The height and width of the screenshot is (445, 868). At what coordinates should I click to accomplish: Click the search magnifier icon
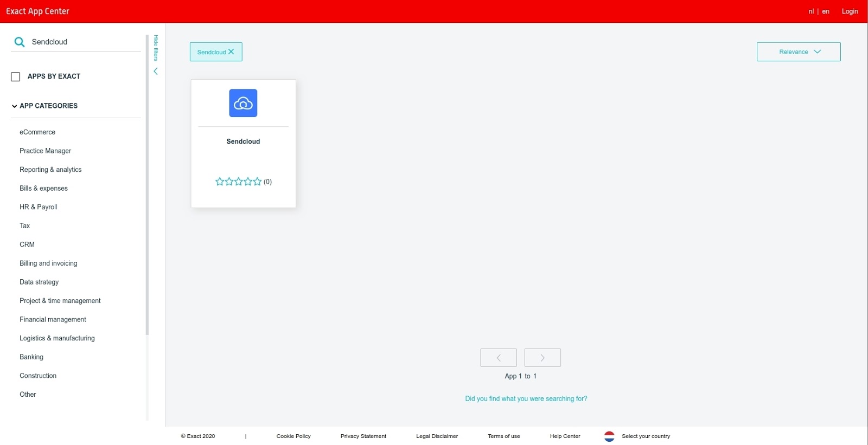20,42
